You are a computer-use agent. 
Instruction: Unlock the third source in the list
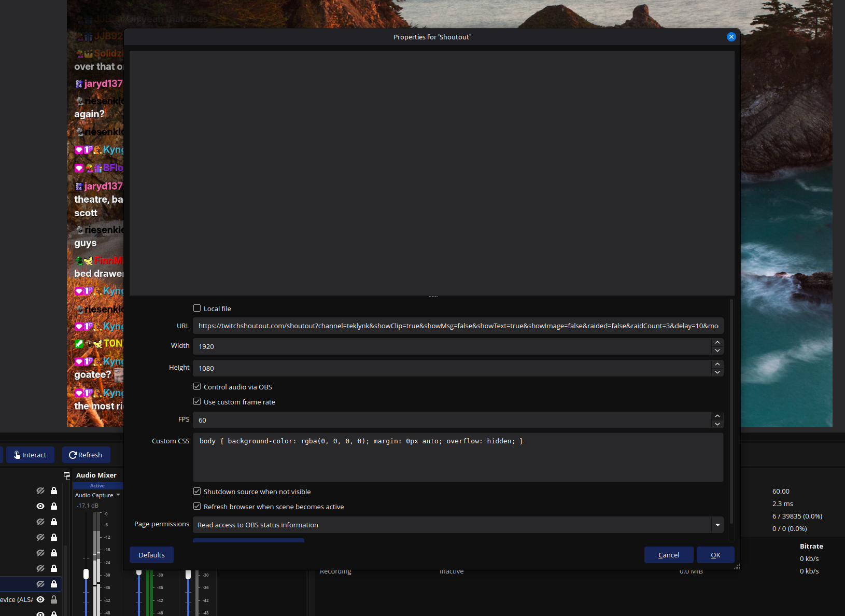[x=54, y=522]
